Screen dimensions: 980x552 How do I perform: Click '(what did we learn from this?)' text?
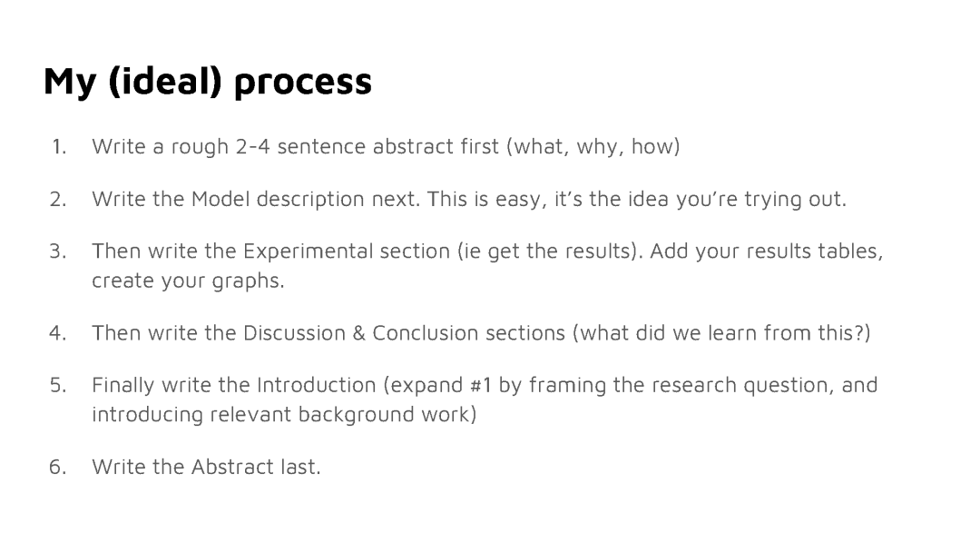[x=722, y=332]
